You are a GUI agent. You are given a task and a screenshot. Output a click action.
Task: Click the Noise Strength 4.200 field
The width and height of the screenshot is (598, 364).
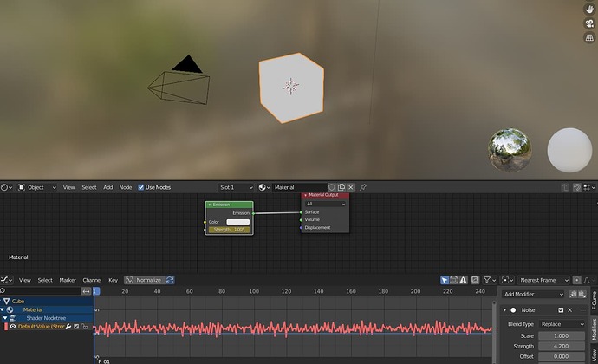562,346
